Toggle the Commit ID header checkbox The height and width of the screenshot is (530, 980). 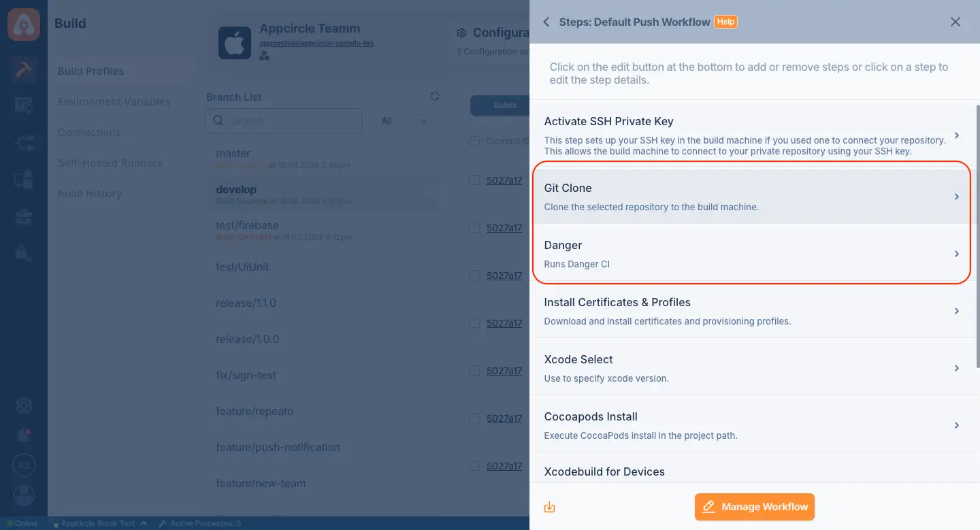474,141
